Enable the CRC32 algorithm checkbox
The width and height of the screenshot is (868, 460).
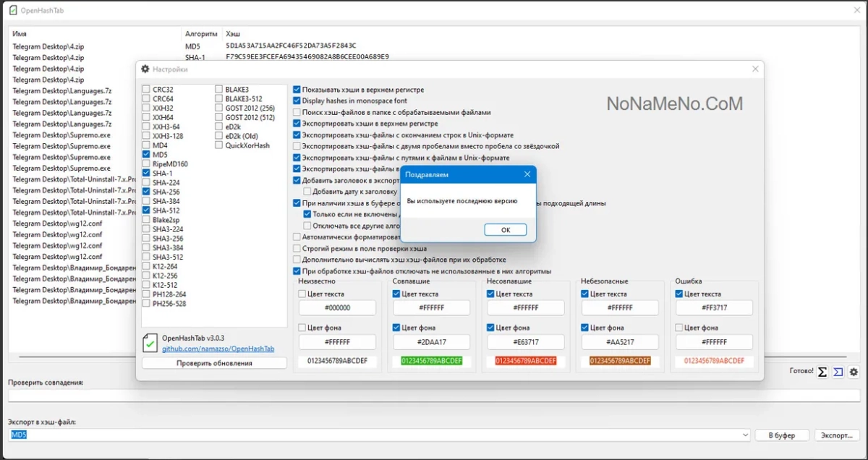click(x=147, y=89)
